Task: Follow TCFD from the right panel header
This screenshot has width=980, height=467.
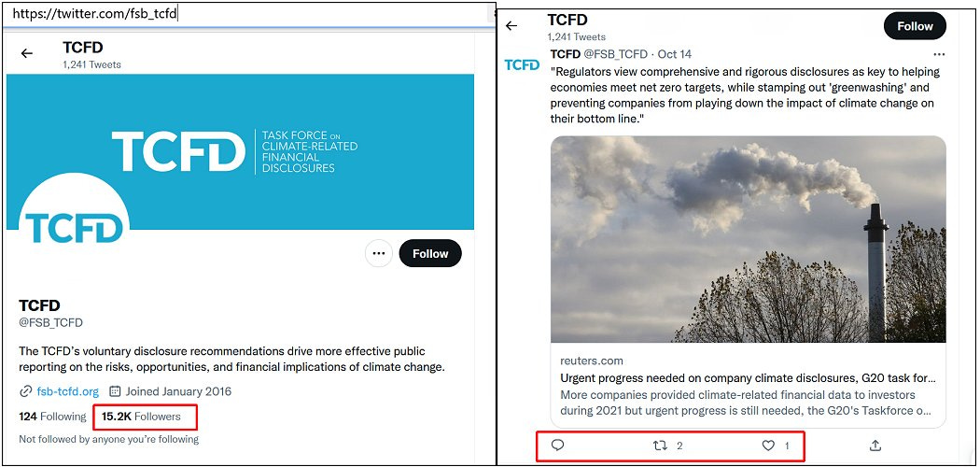Action: (x=915, y=26)
